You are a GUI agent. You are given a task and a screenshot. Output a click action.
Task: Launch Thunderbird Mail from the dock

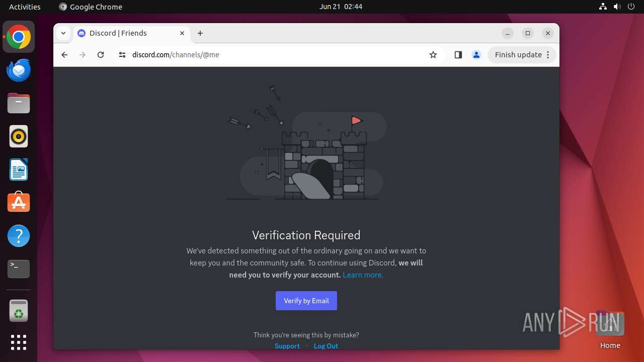tap(19, 70)
